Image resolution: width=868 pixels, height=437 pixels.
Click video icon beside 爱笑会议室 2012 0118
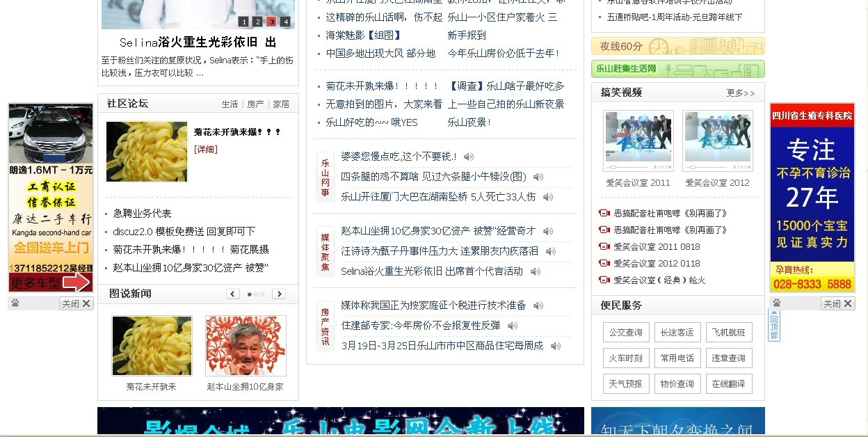pos(604,263)
